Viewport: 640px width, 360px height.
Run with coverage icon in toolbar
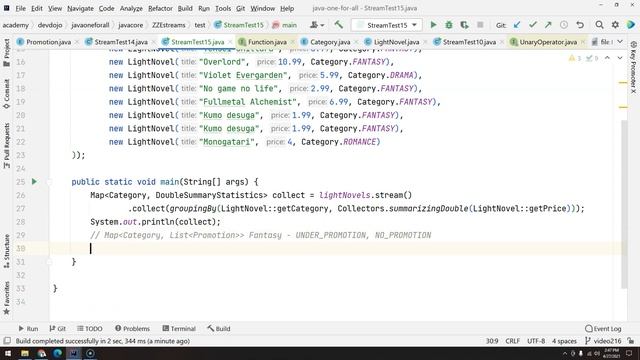(464, 25)
